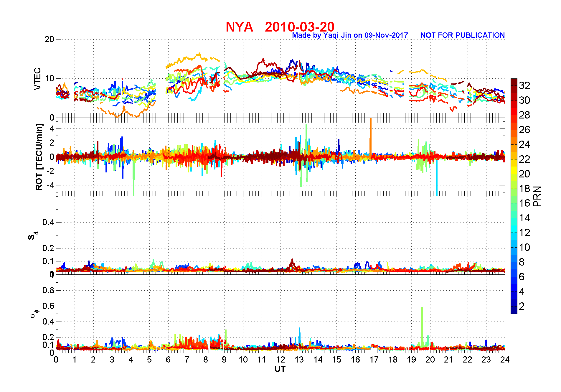The width and height of the screenshot is (561, 392).
Task: Click the x-axis tick label 24
Action: pyautogui.click(x=505, y=360)
